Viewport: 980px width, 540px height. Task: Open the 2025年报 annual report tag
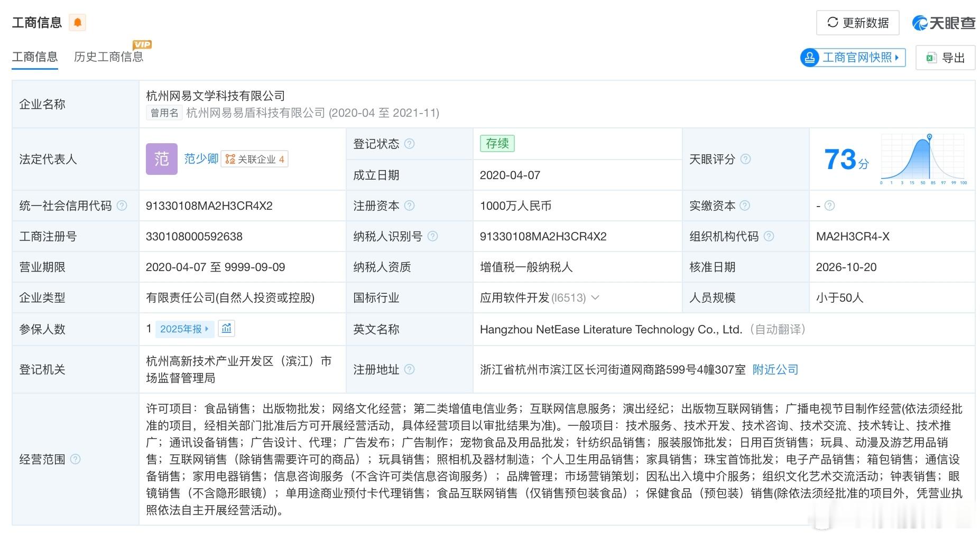pyautogui.click(x=184, y=329)
